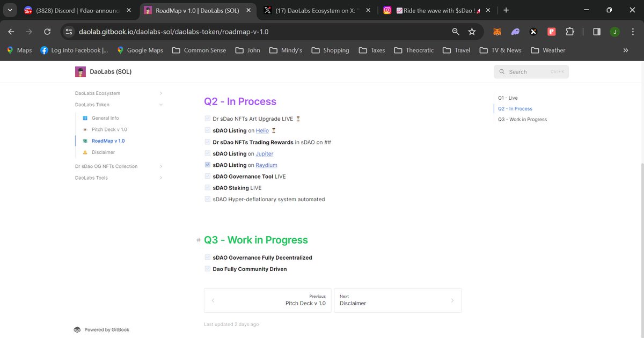Open a new browser tab with plus

506,10
